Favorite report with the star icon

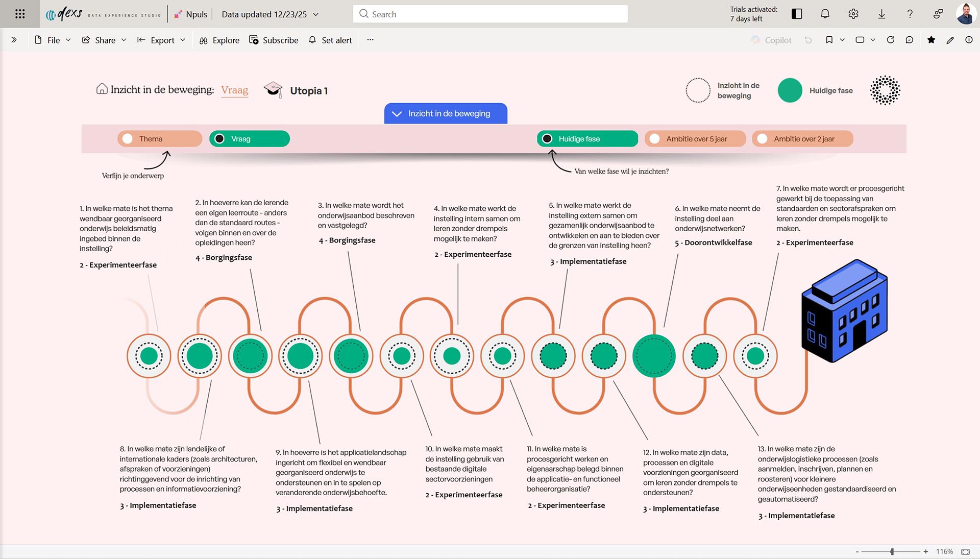pos(931,40)
